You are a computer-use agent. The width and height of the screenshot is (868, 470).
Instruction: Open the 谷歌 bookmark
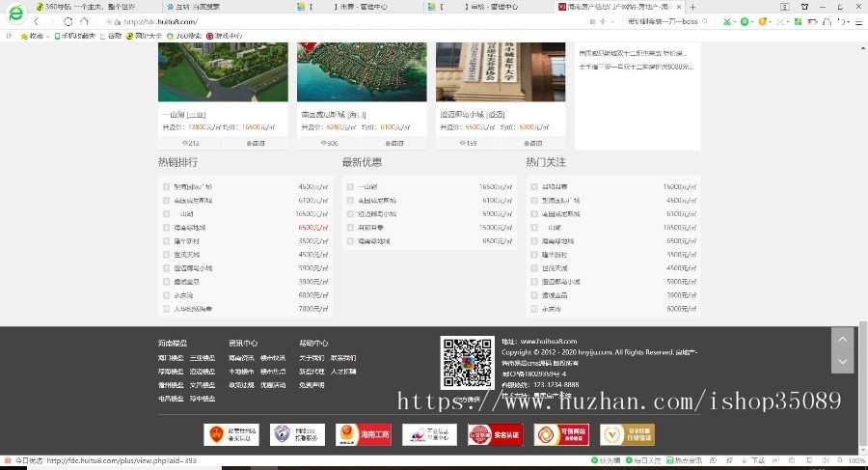coord(111,36)
